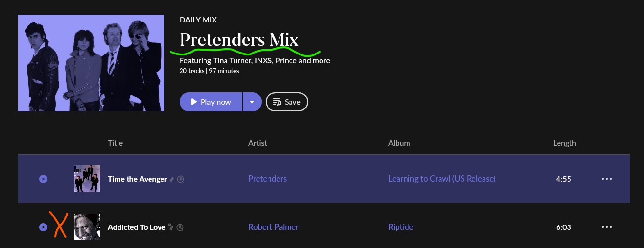Click the track info icon beside Time the Avenger

tap(181, 179)
